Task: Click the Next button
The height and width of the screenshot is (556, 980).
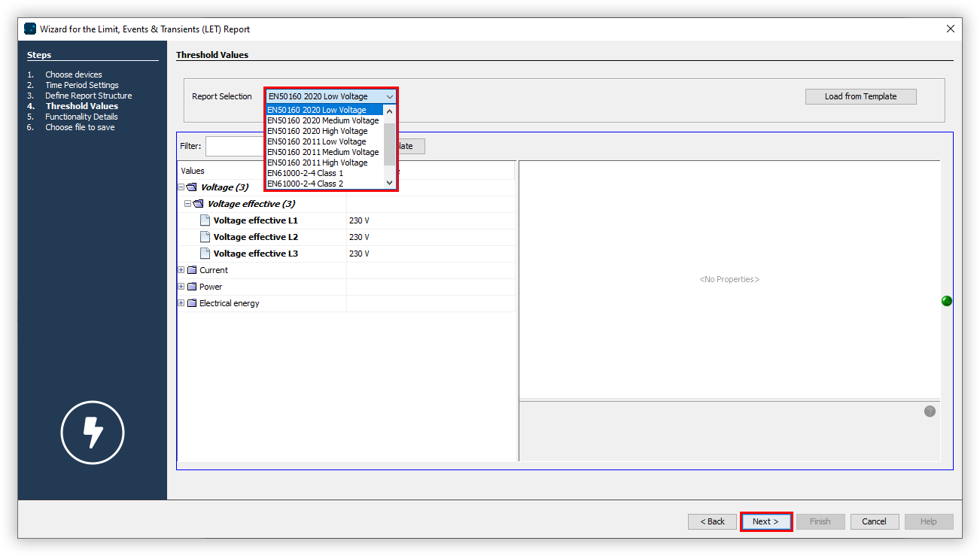Action: pos(765,521)
